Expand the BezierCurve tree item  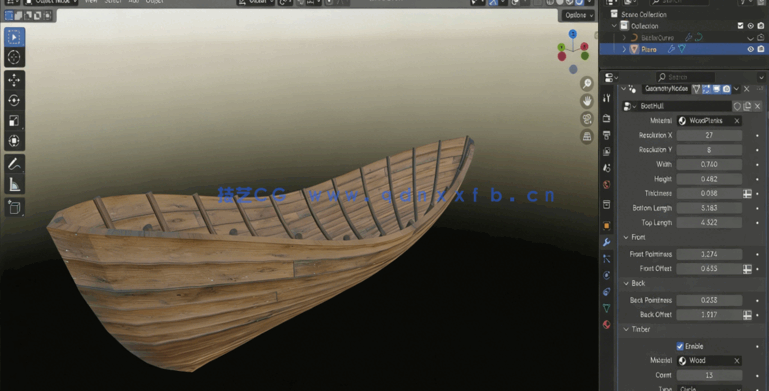pyautogui.click(x=624, y=38)
